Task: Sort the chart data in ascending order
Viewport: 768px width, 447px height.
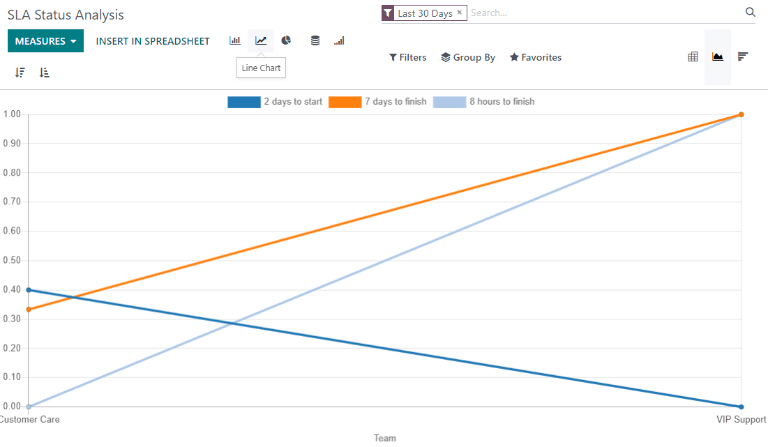Action: (x=45, y=72)
